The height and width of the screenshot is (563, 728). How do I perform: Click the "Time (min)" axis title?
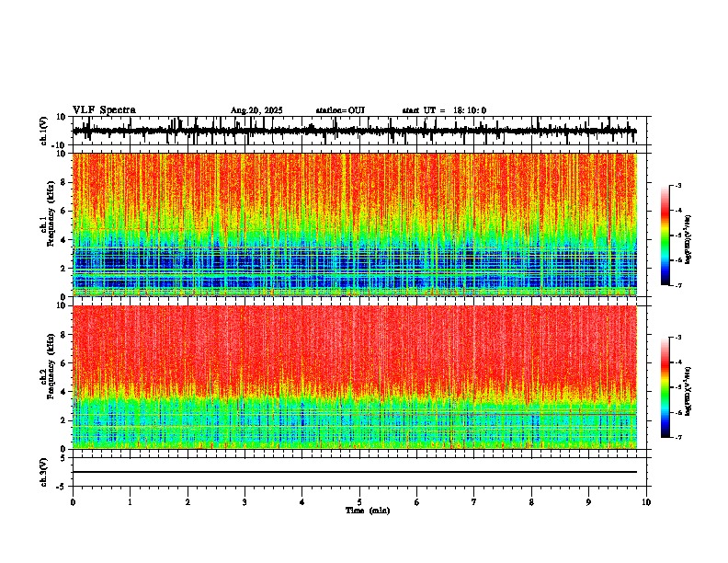[x=368, y=511]
